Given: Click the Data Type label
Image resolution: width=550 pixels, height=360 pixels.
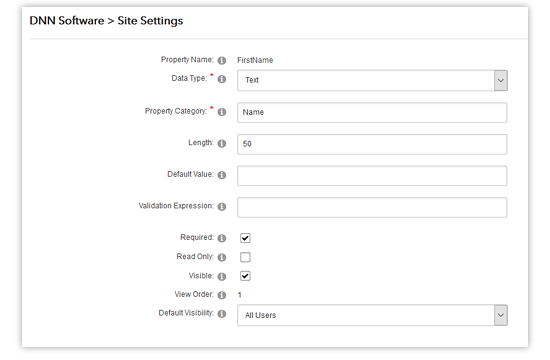Looking at the screenshot, I should [x=189, y=78].
